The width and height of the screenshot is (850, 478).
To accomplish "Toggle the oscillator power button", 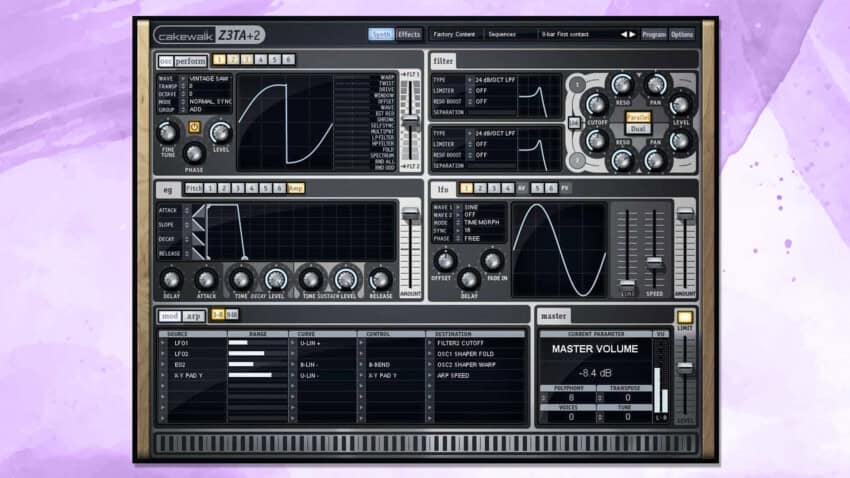I will [194, 127].
